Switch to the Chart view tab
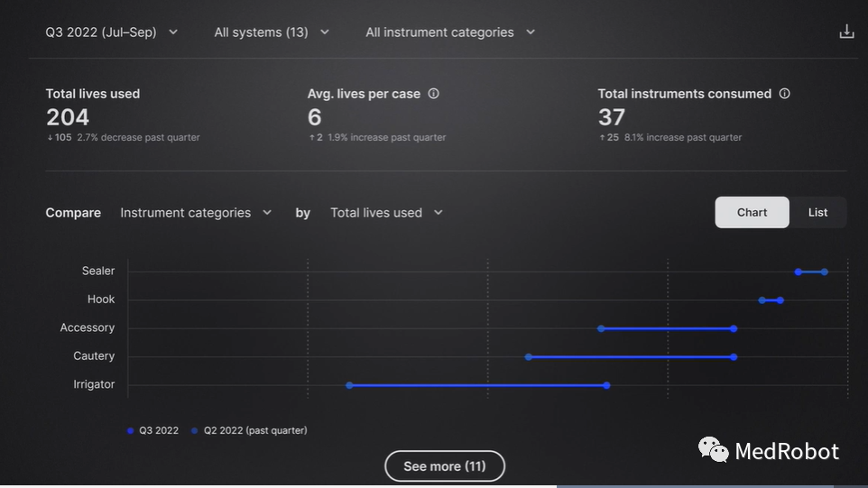The image size is (868, 488). (x=752, y=213)
